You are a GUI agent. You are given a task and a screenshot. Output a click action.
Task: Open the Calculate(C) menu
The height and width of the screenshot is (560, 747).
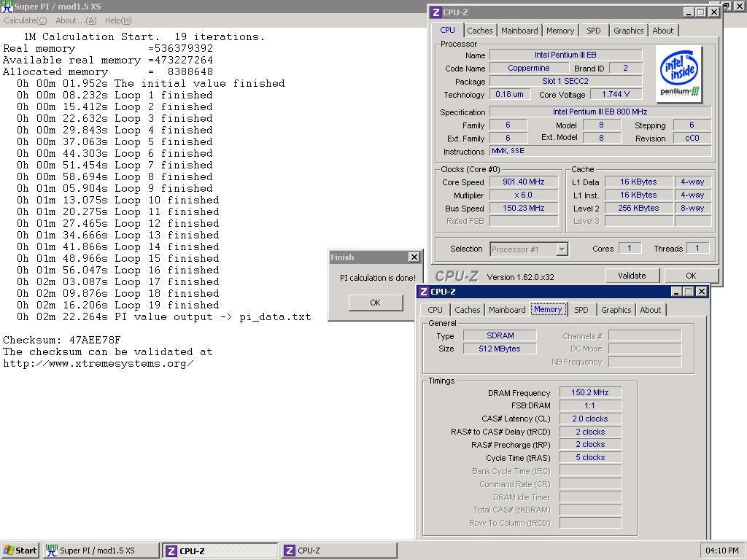tap(26, 20)
